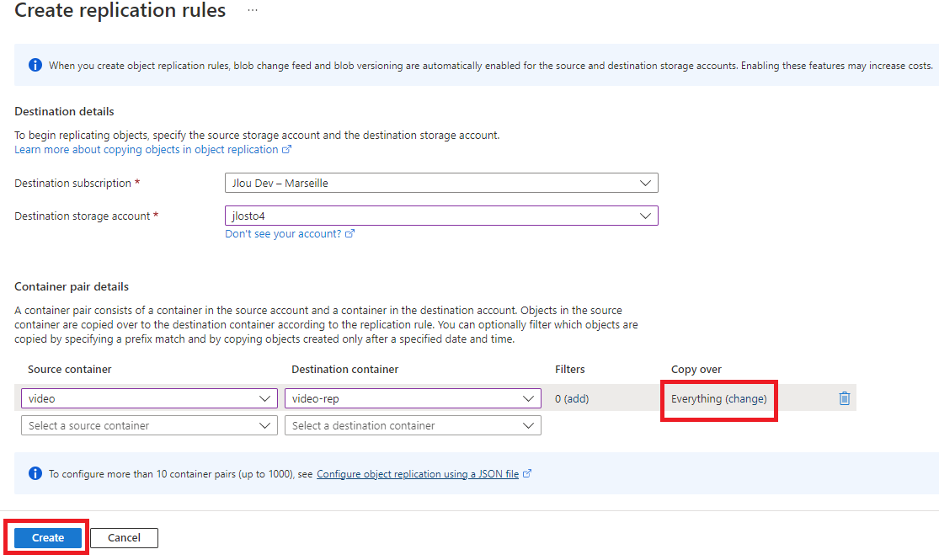
Task: Click 'Everything (change)' copy over setting
Action: [718, 398]
